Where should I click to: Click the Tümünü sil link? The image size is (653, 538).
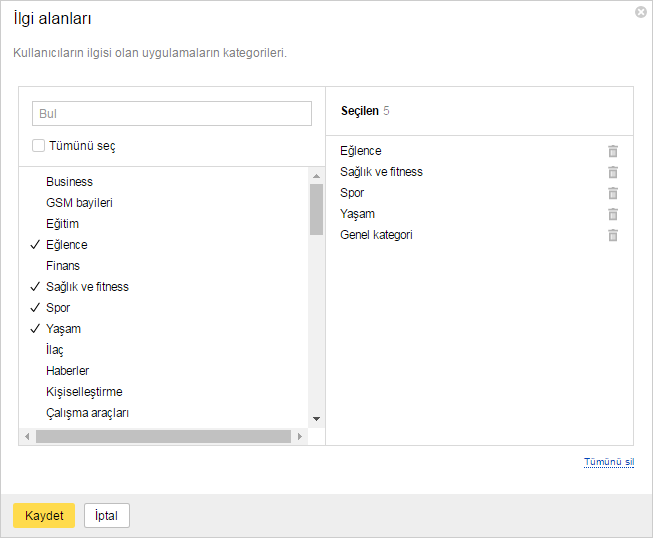608,462
